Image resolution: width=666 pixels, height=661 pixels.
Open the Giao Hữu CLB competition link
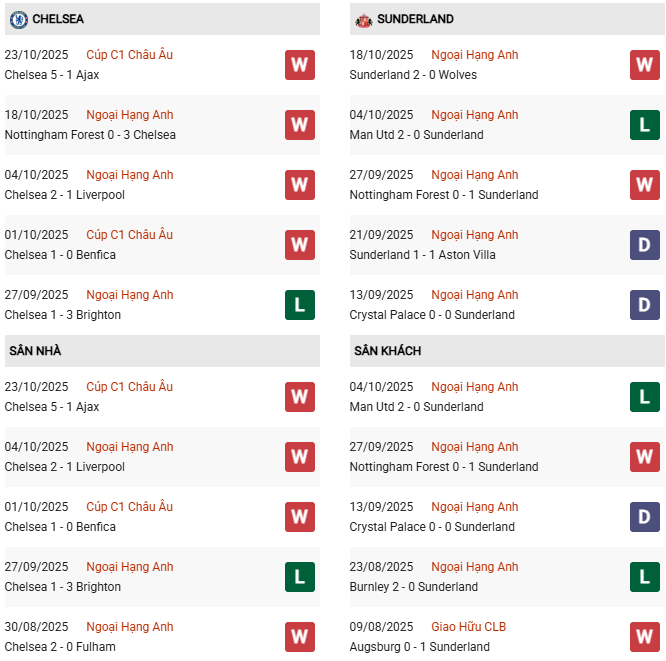[468, 627]
